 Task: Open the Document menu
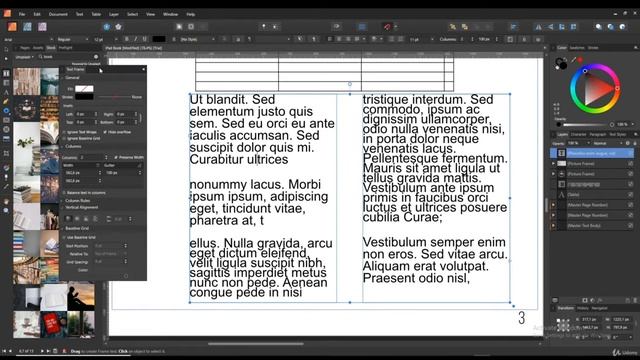pyautogui.click(x=58, y=14)
